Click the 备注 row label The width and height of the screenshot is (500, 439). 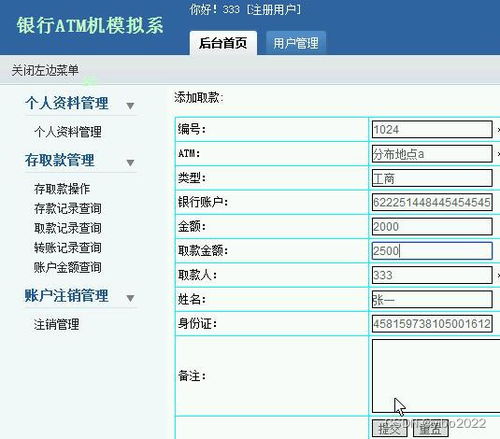click(192, 376)
